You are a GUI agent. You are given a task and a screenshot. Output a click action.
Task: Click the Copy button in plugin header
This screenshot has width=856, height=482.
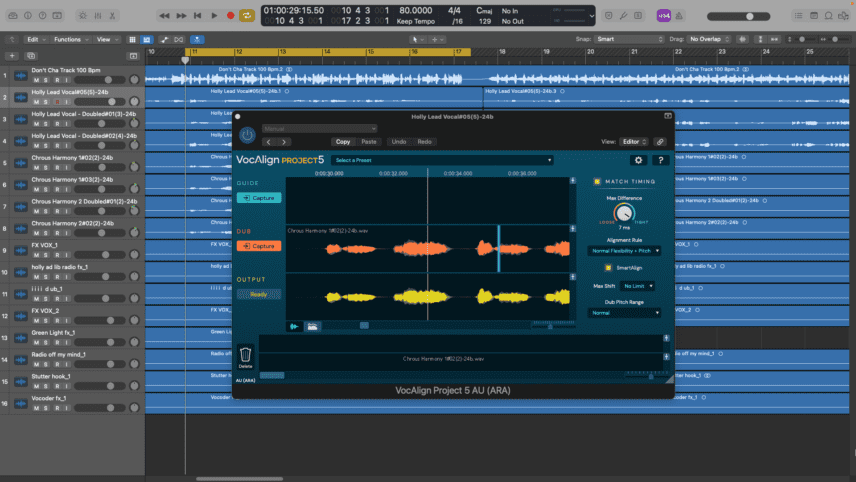pos(343,142)
